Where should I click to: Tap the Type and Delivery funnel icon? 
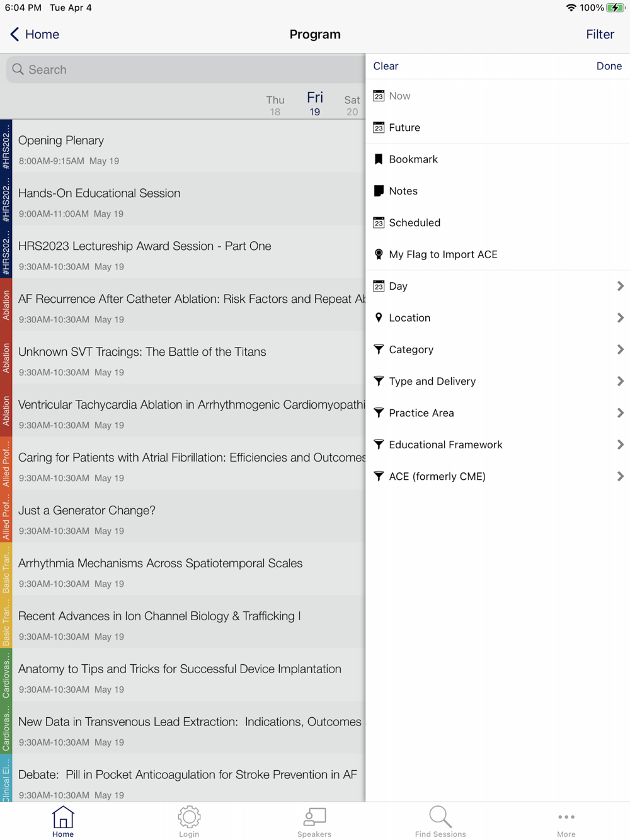[x=379, y=381]
